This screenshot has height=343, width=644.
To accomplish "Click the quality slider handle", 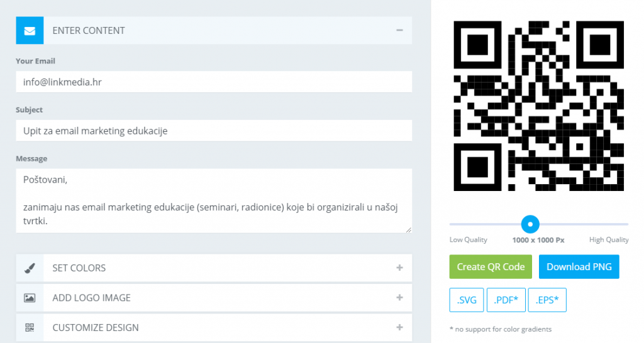I will point(530,224).
